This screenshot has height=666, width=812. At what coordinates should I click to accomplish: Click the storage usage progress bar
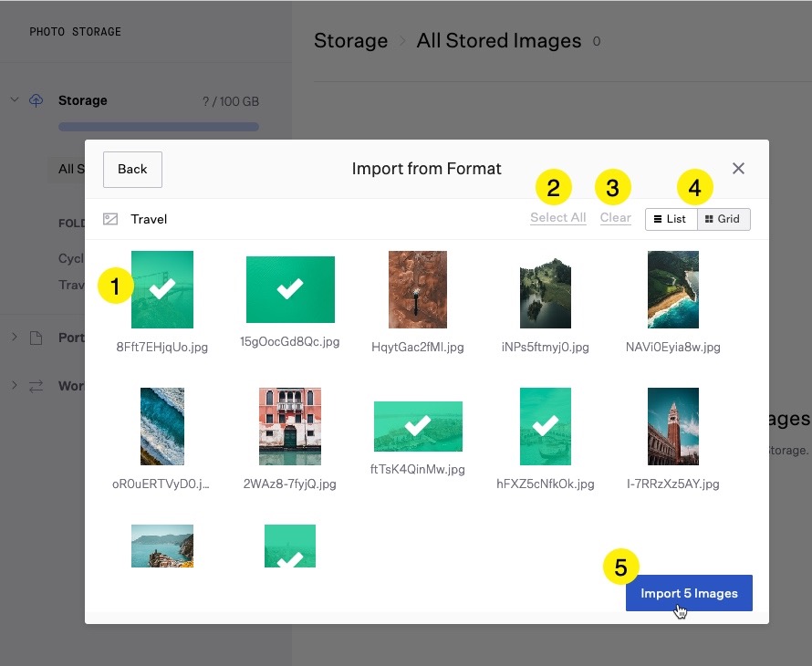tap(158, 127)
